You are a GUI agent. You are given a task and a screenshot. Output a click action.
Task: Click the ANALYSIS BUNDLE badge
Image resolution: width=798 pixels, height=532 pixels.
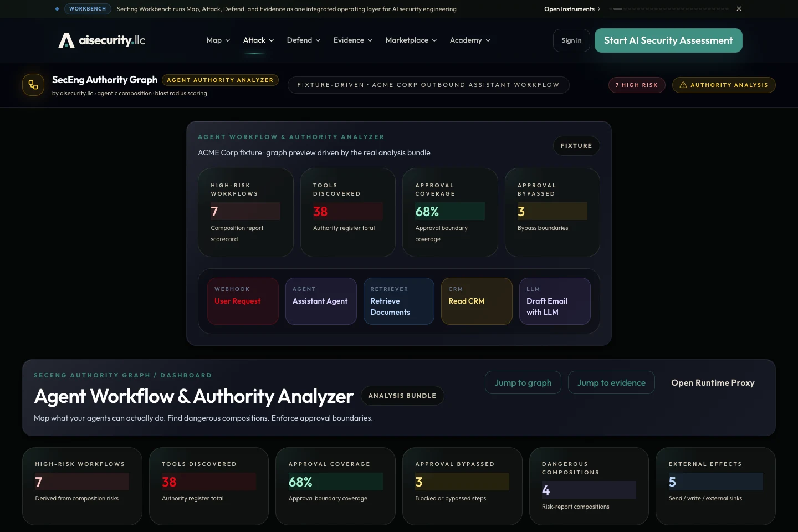pyautogui.click(x=402, y=396)
